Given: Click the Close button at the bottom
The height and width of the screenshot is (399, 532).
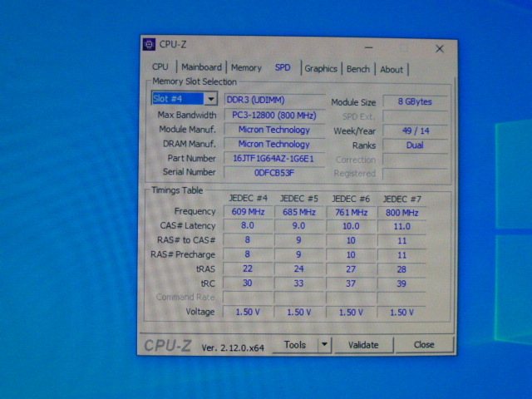Looking at the screenshot, I should 424,345.
